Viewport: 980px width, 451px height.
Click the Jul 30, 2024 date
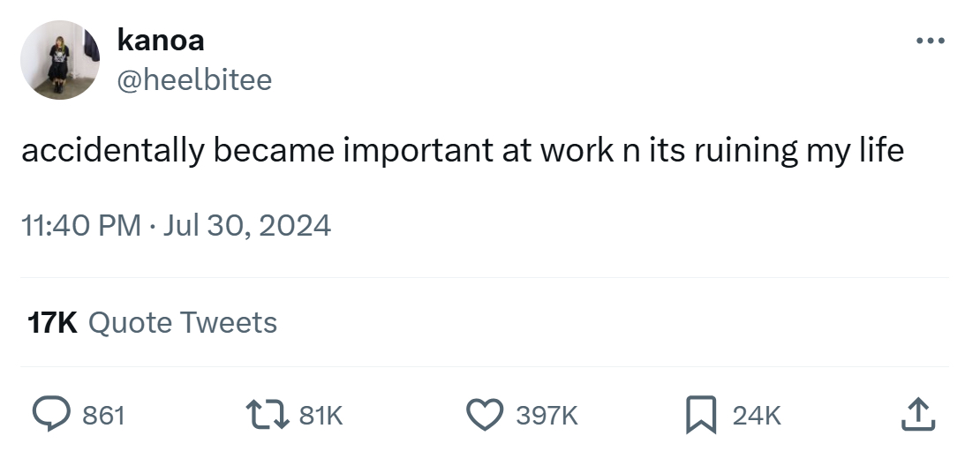(247, 226)
